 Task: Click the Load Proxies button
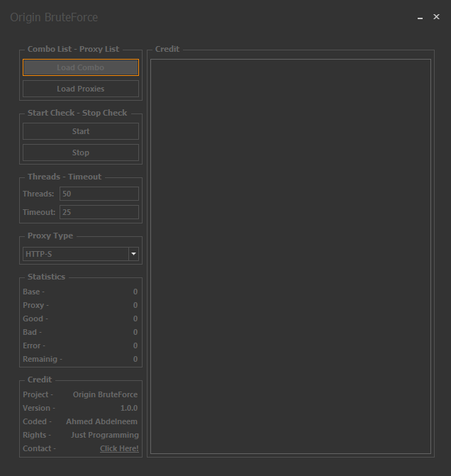pyautogui.click(x=81, y=89)
